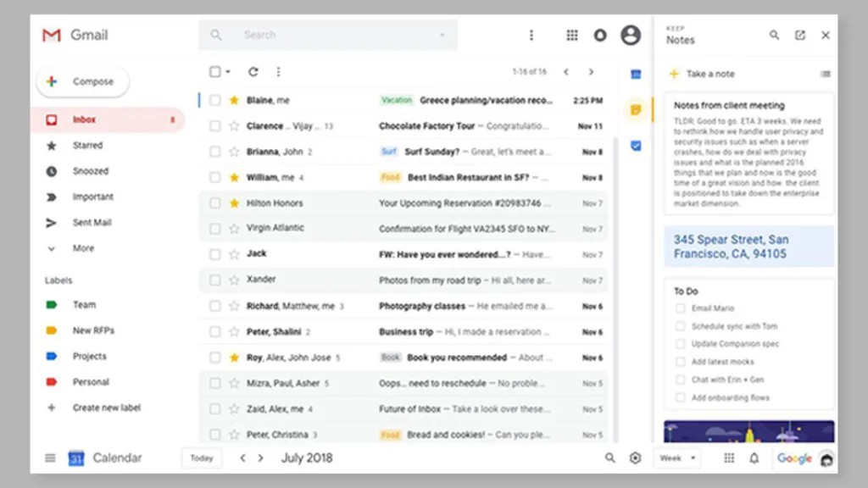Click the Calendar search icon at bottom
The image size is (868, 488).
(x=609, y=457)
